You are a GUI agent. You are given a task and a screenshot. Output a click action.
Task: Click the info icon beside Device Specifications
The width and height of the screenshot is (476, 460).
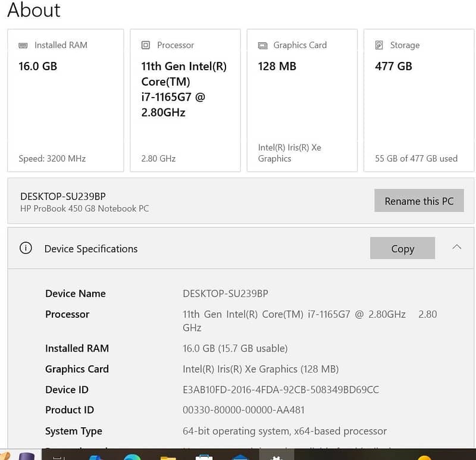coord(26,249)
